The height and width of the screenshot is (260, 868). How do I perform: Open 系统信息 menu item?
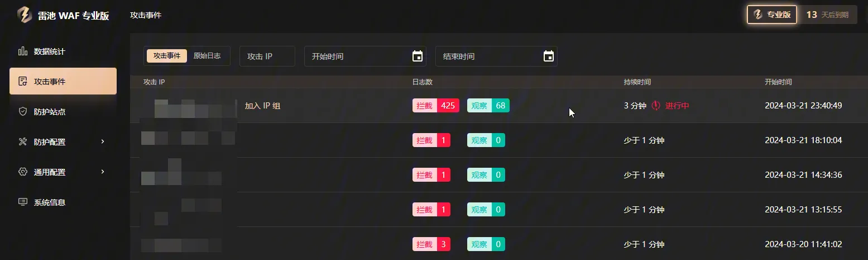tap(50, 202)
